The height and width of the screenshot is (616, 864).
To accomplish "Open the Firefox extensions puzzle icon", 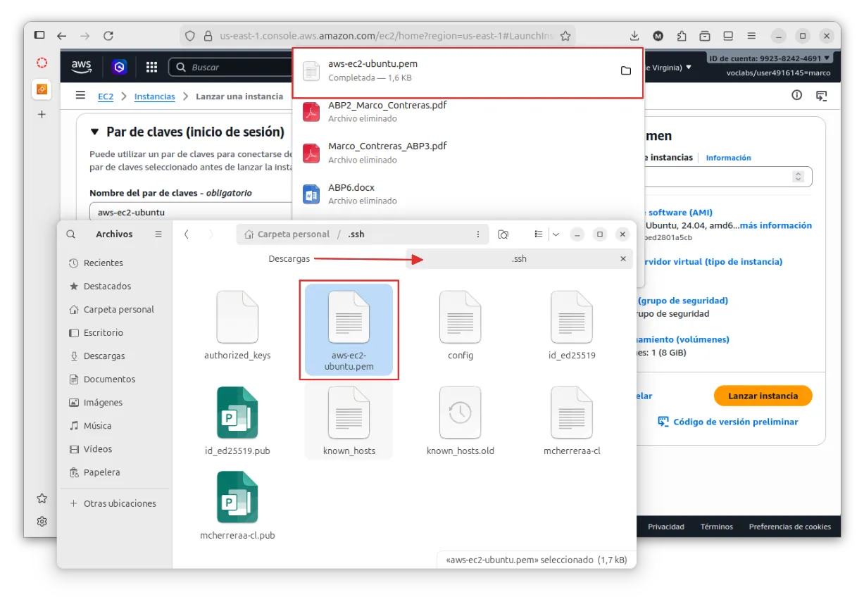I will [x=682, y=36].
